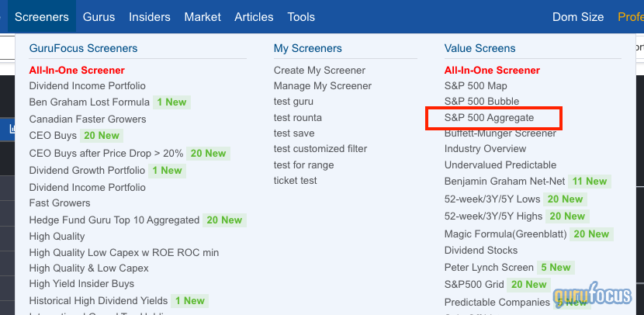Open the Screeners menu in navigation bar

(x=42, y=16)
